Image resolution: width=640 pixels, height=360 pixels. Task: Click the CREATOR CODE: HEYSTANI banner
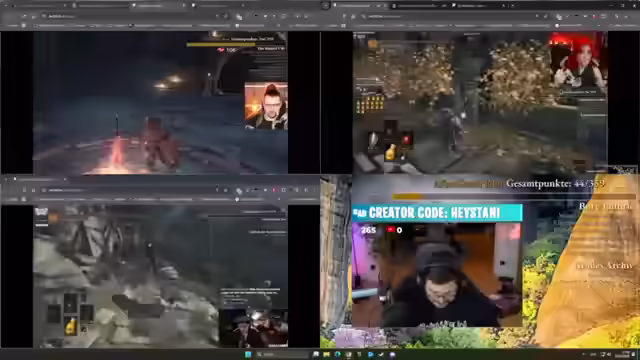point(437,213)
